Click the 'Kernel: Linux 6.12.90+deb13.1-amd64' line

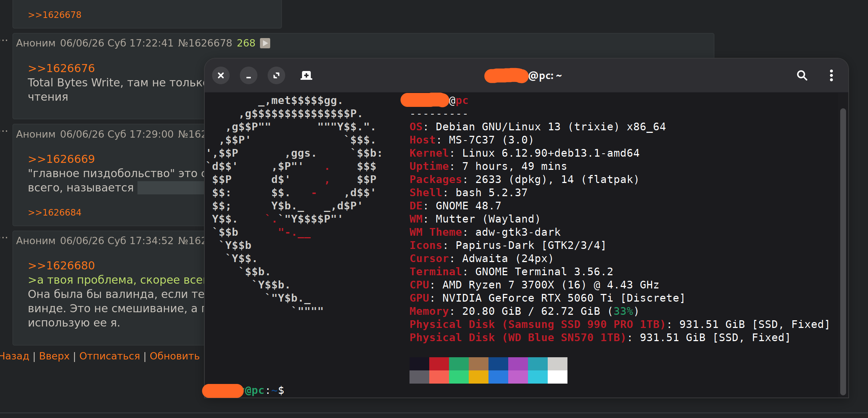(x=524, y=153)
